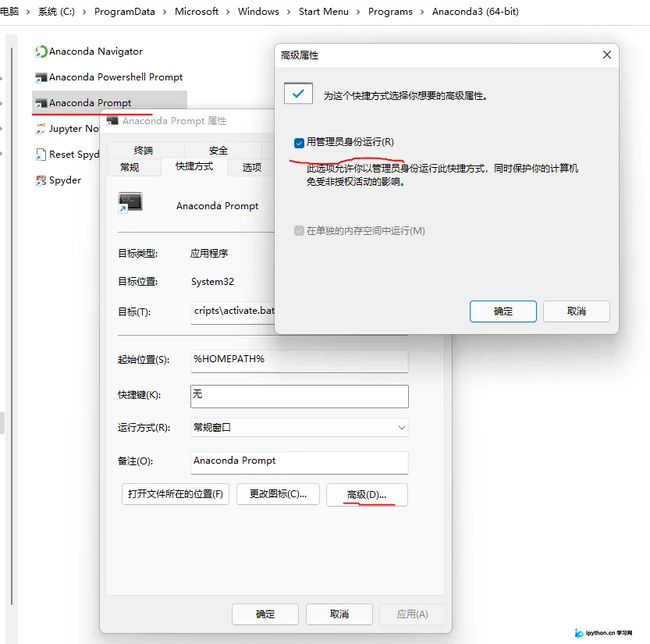650x644 pixels.
Task: Click the chevron after Microsoft in the path
Action: [228, 12]
